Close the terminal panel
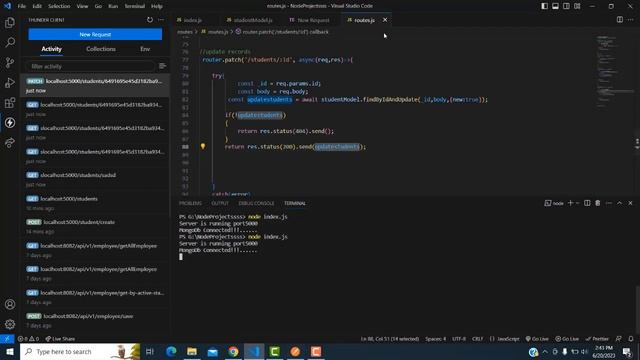 [x=630, y=203]
